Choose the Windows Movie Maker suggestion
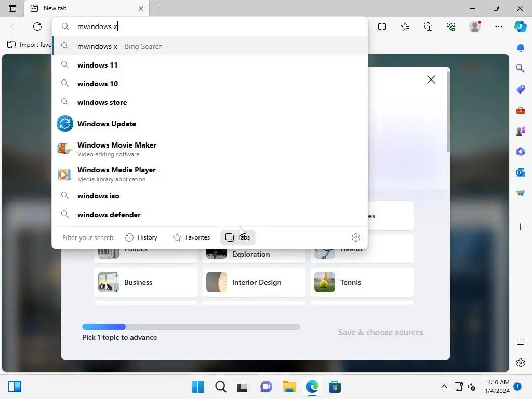This screenshot has height=399, width=532. pyautogui.click(x=210, y=149)
